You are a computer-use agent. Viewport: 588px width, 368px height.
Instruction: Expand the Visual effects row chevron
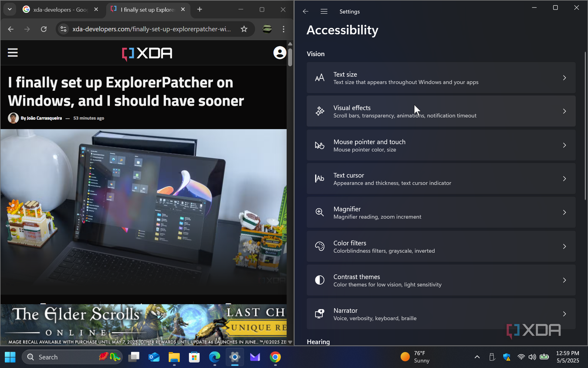(564, 112)
